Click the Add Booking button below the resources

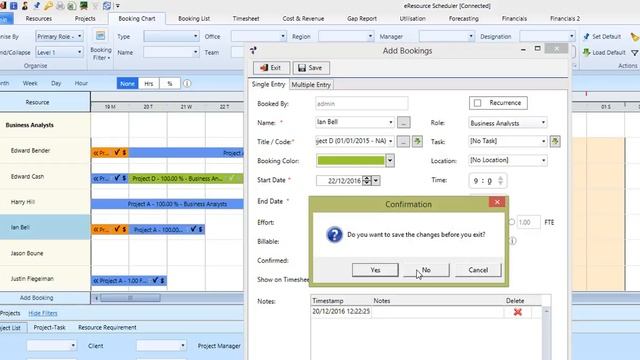36,298
